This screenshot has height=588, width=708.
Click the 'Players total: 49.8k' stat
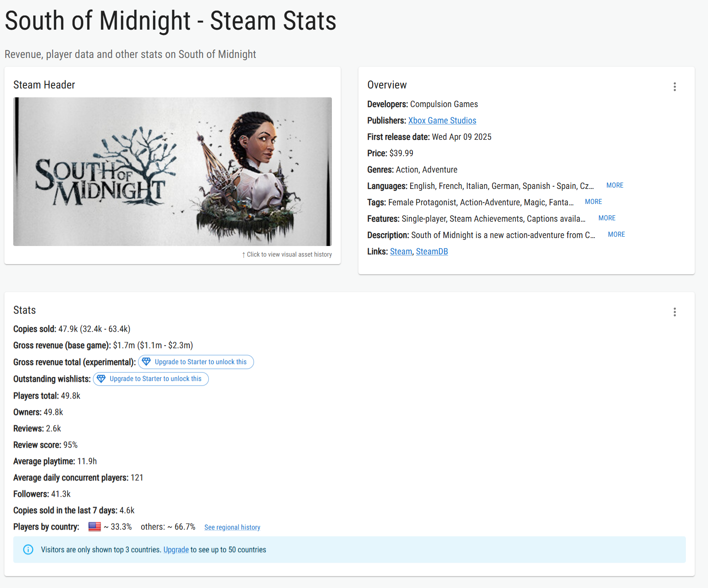(47, 396)
